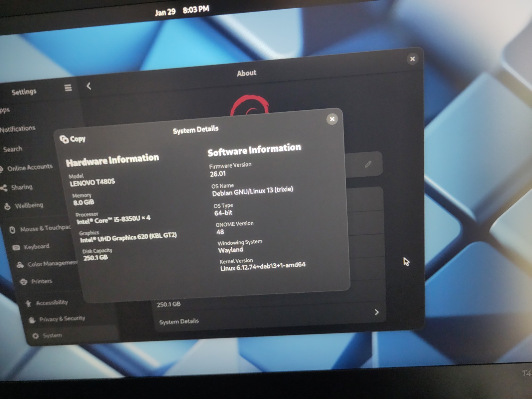Select Sharing in the sidebar

click(x=22, y=187)
